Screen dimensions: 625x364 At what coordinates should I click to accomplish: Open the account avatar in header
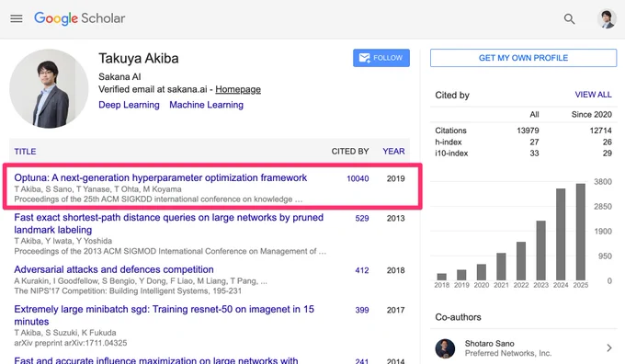(x=607, y=18)
